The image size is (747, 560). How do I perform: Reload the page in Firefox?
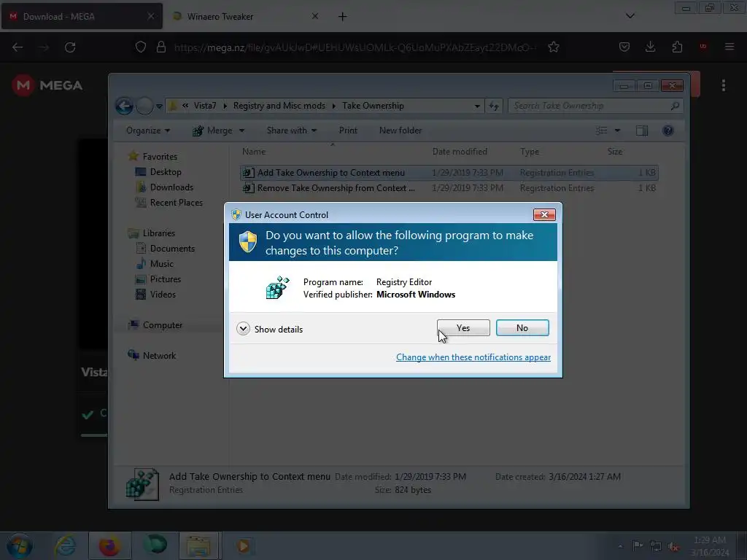tap(70, 47)
